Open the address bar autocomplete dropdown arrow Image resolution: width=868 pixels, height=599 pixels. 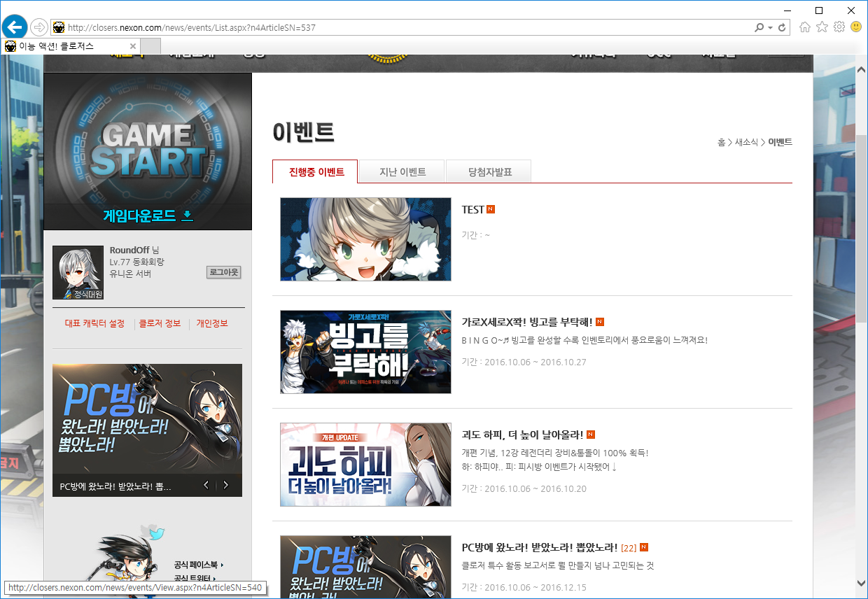coord(770,27)
